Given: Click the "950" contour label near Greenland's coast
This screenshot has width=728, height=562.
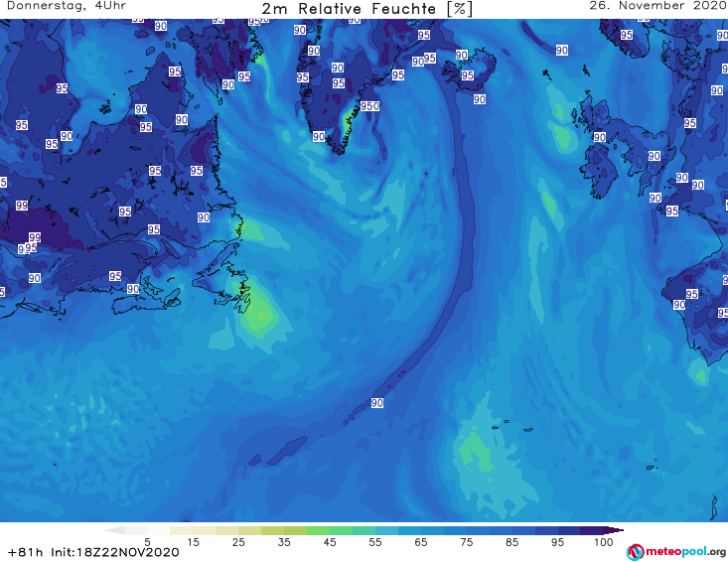Looking at the screenshot, I should click(x=370, y=106).
